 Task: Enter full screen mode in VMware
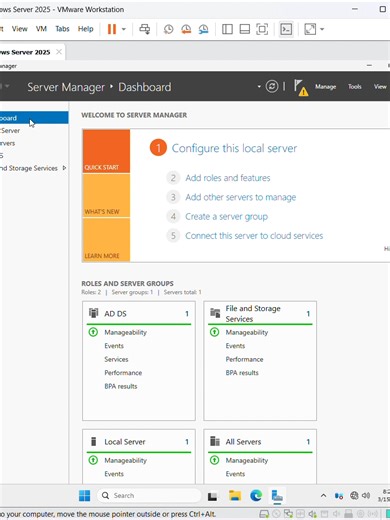click(x=262, y=29)
